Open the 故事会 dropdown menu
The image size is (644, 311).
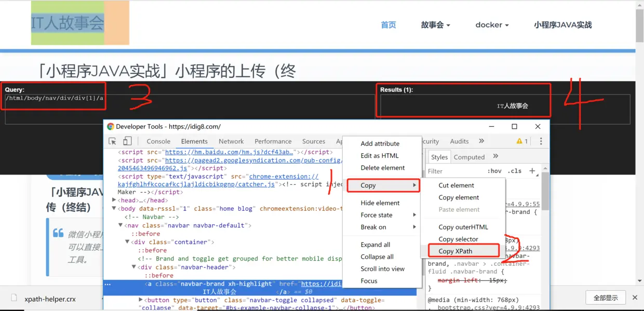pos(435,25)
